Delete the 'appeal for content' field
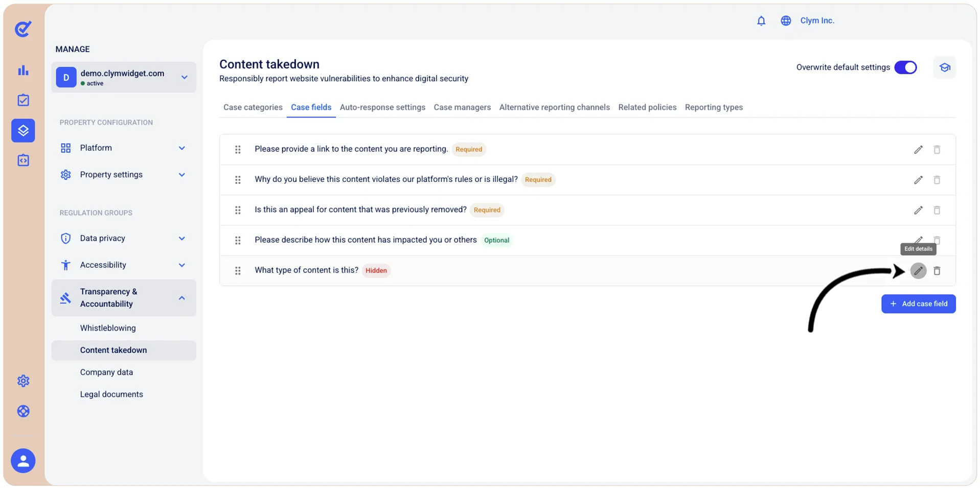980x488 pixels. pyautogui.click(x=937, y=210)
